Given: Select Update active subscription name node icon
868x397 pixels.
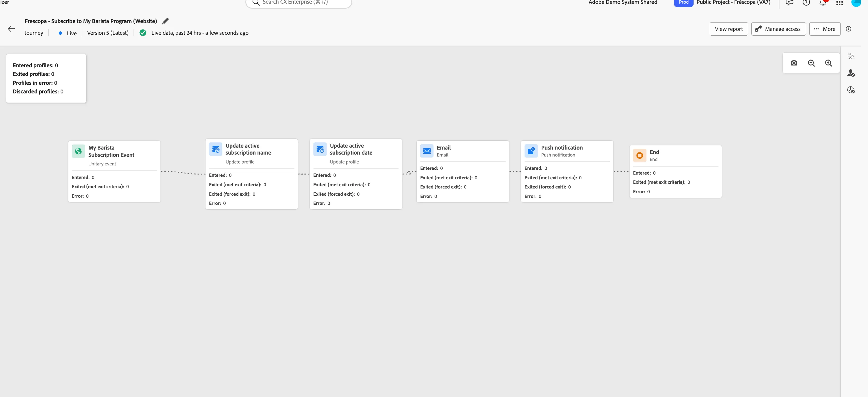Looking at the screenshot, I should point(216,149).
